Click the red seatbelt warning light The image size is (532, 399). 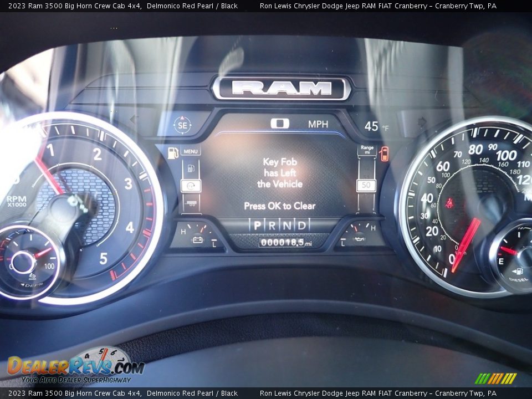point(450,203)
